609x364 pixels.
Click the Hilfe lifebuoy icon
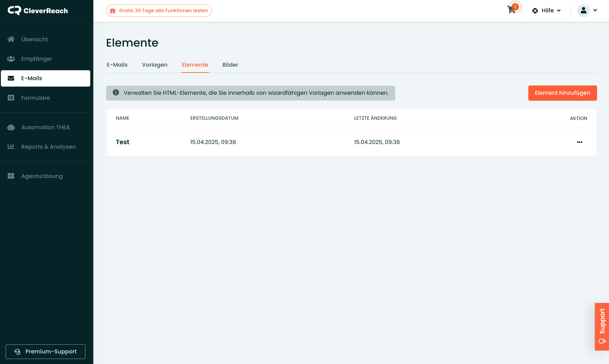click(535, 11)
